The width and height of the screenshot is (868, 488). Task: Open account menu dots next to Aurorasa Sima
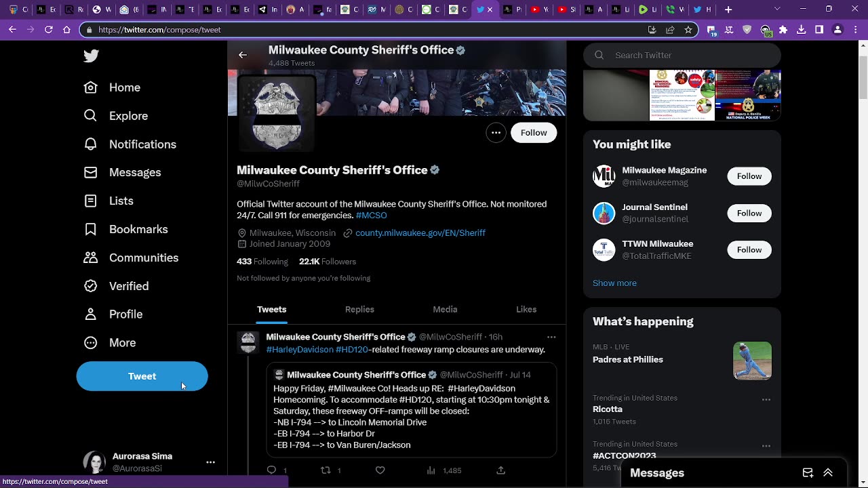[210, 462]
